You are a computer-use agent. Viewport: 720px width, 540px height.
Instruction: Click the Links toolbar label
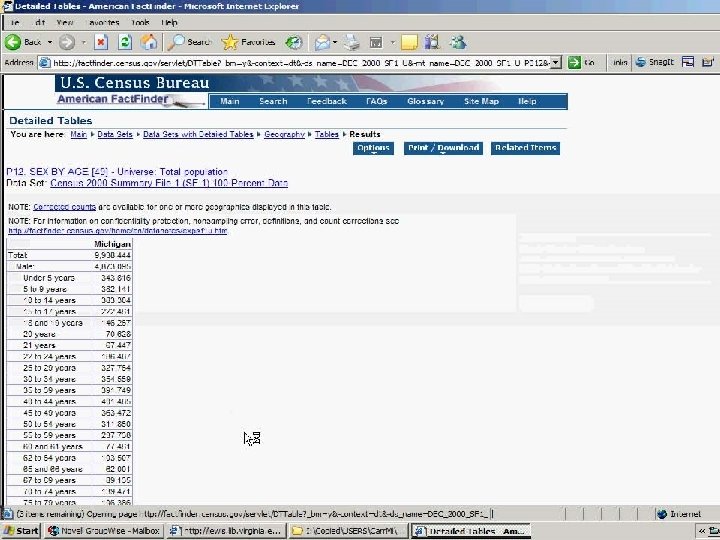click(x=619, y=62)
